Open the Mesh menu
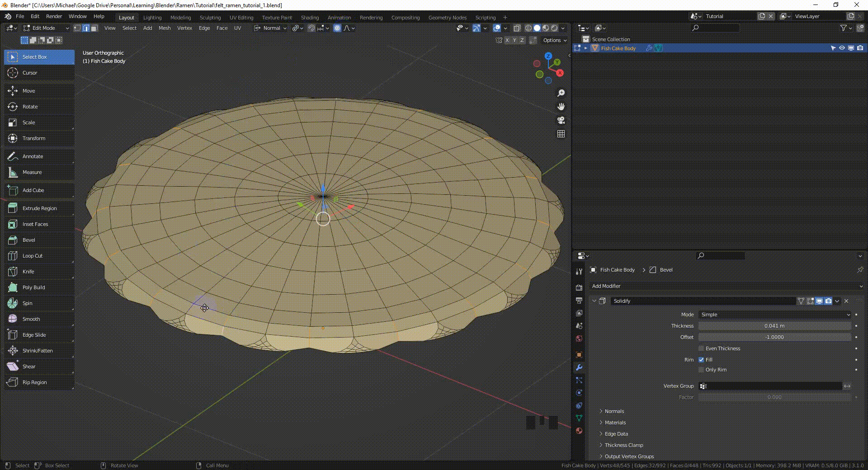Image resolution: width=868 pixels, height=470 pixels. coord(165,28)
